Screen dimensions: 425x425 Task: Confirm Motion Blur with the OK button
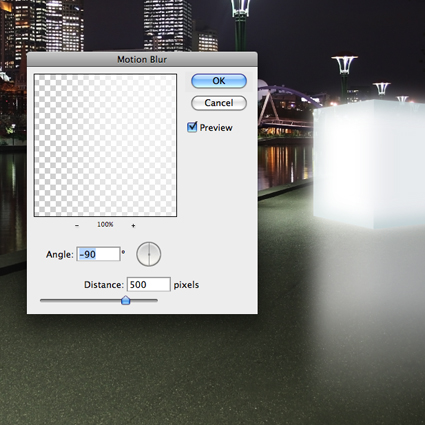click(219, 81)
